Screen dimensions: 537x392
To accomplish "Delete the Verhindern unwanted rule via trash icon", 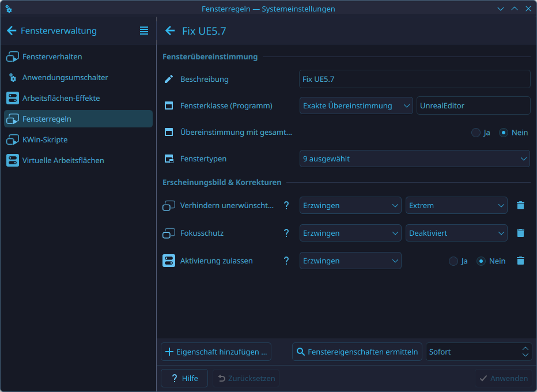I will pos(520,205).
